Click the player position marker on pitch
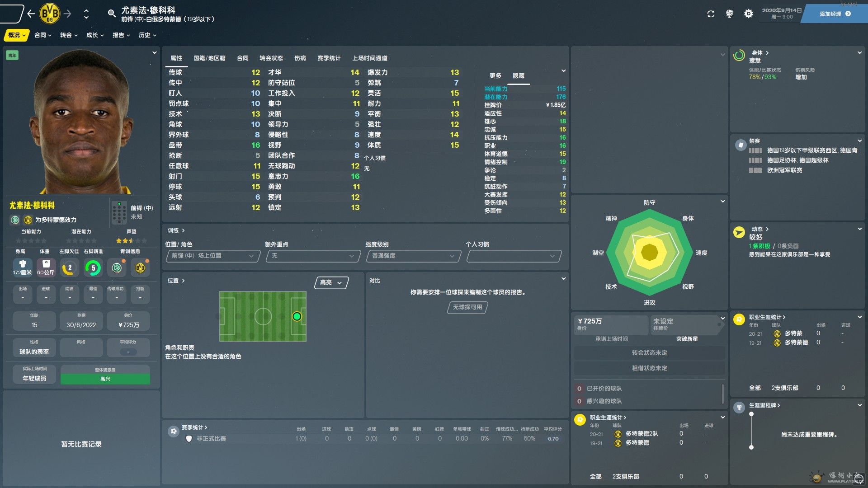Viewport: 868px width, 488px height. tap(297, 316)
